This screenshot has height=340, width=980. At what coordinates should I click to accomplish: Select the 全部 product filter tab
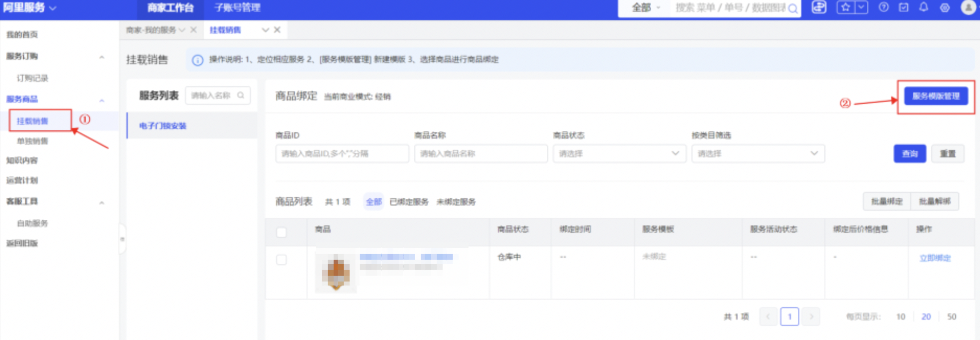(374, 202)
